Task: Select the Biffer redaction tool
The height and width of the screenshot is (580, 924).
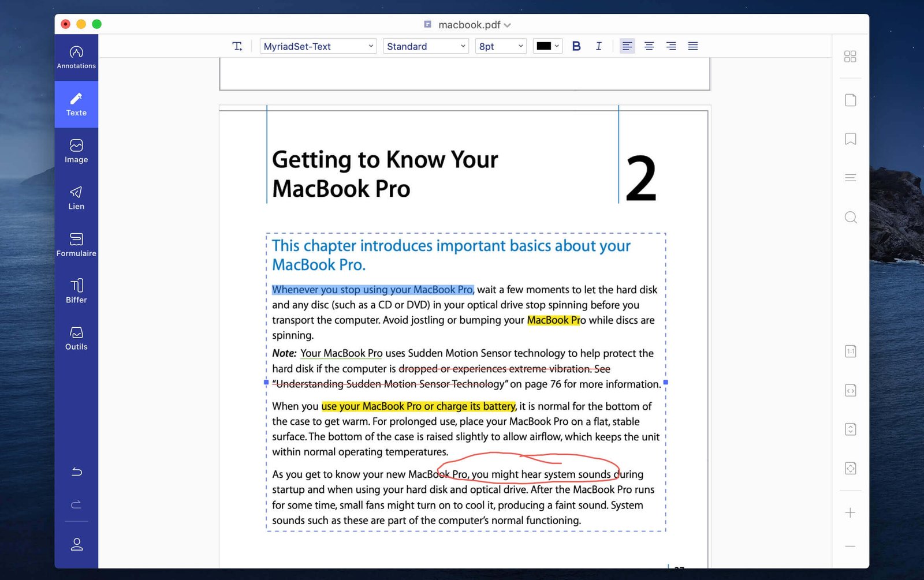Action: [x=76, y=291]
